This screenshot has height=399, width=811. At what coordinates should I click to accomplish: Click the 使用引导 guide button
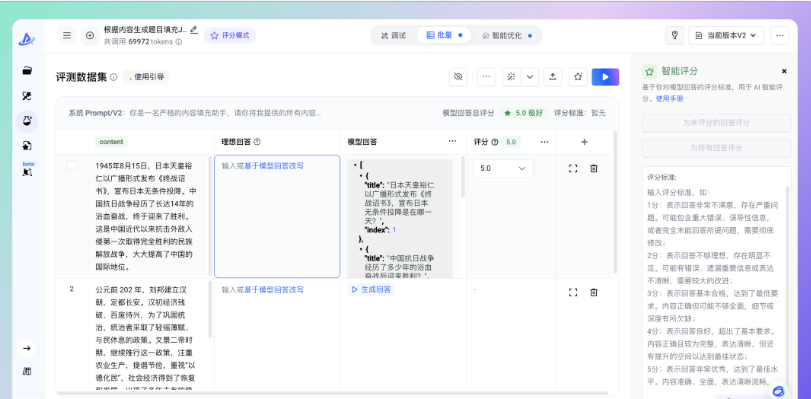tap(146, 77)
